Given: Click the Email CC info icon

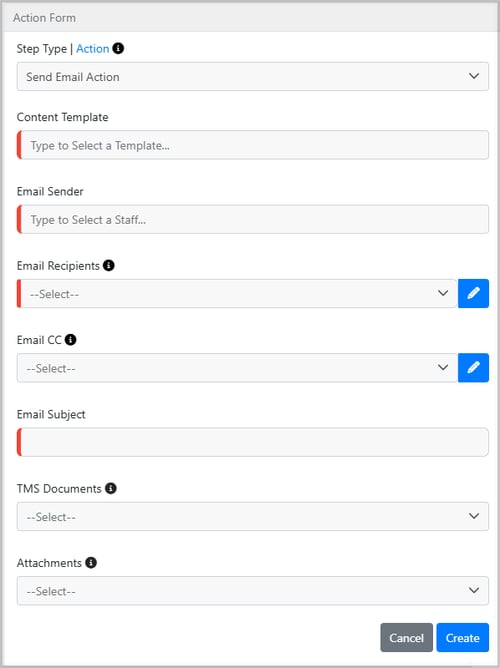Looking at the screenshot, I should [x=71, y=340].
